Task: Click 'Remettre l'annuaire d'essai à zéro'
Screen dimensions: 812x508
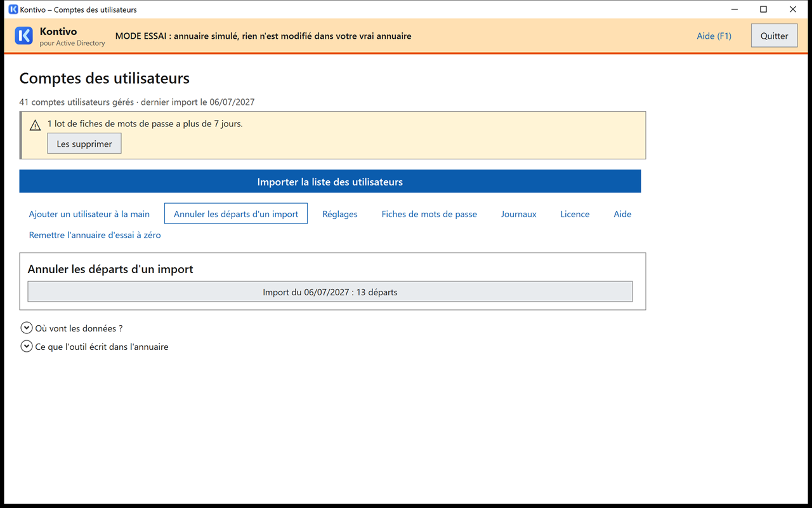Action: coord(95,235)
